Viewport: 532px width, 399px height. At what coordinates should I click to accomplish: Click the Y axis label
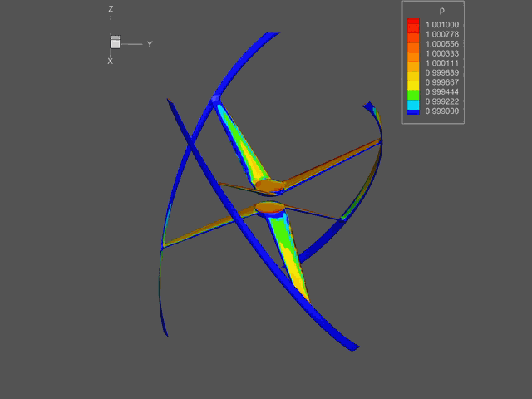(150, 44)
